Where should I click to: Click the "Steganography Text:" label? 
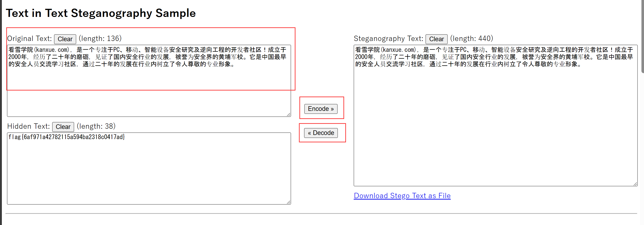388,38
